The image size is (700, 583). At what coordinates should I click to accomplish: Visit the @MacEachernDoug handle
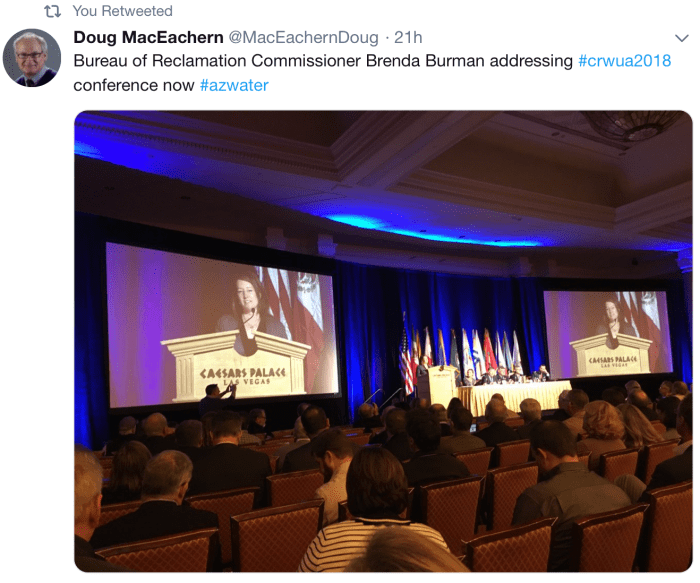[304, 37]
